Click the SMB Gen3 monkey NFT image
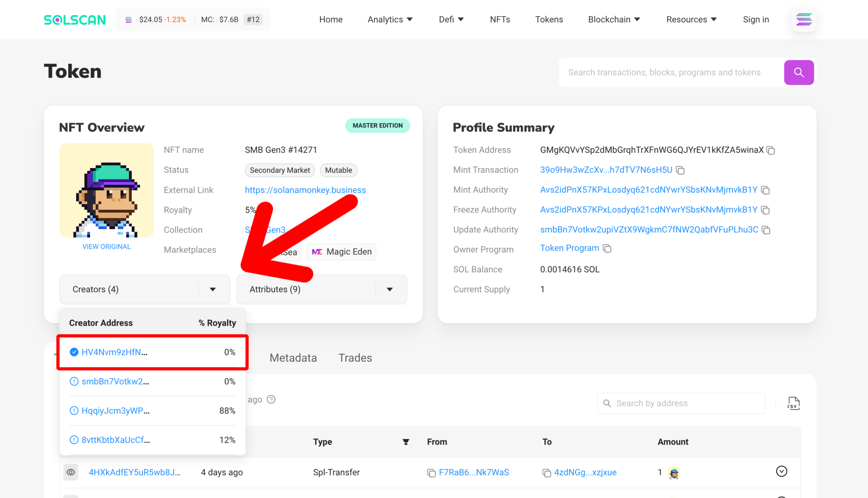 pos(106,190)
